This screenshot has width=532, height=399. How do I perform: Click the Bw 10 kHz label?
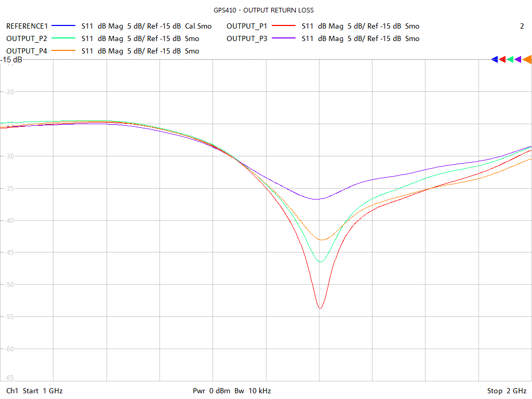coord(253,391)
